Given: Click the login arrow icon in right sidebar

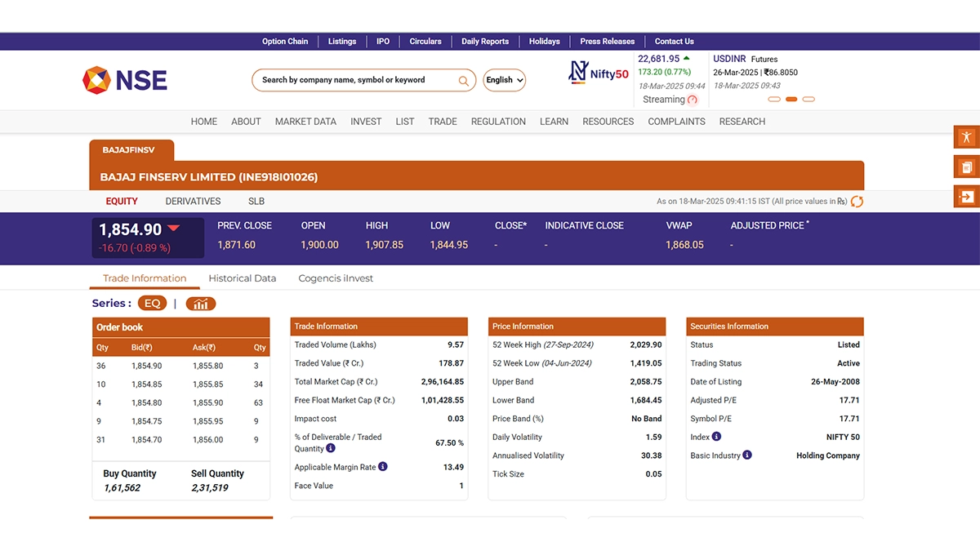Looking at the screenshot, I should (x=966, y=197).
